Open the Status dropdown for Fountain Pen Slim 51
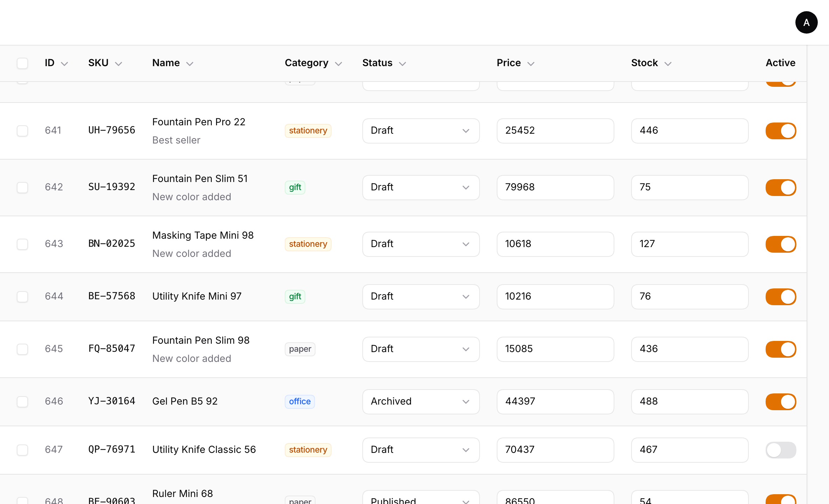829x504 pixels. (x=421, y=187)
